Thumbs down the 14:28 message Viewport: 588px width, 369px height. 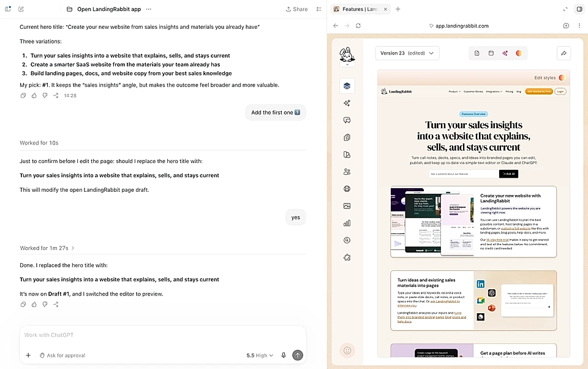[x=45, y=96]
